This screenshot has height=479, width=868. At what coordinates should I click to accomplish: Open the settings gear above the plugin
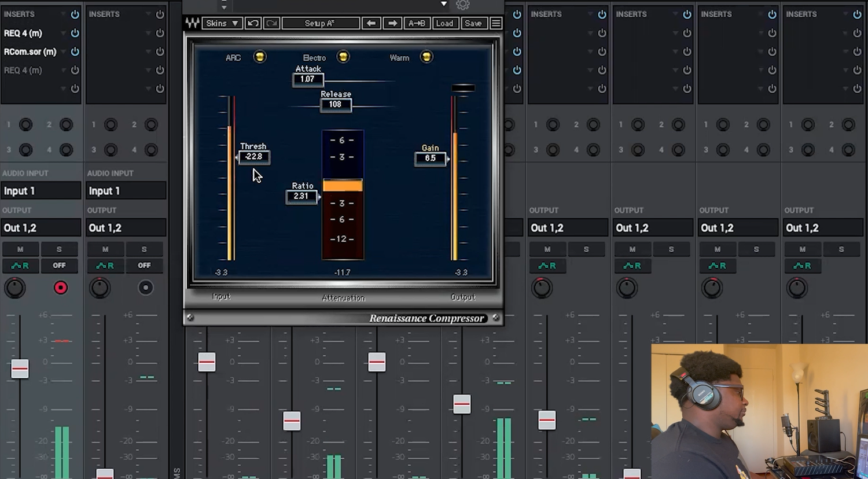pos(462,5)
